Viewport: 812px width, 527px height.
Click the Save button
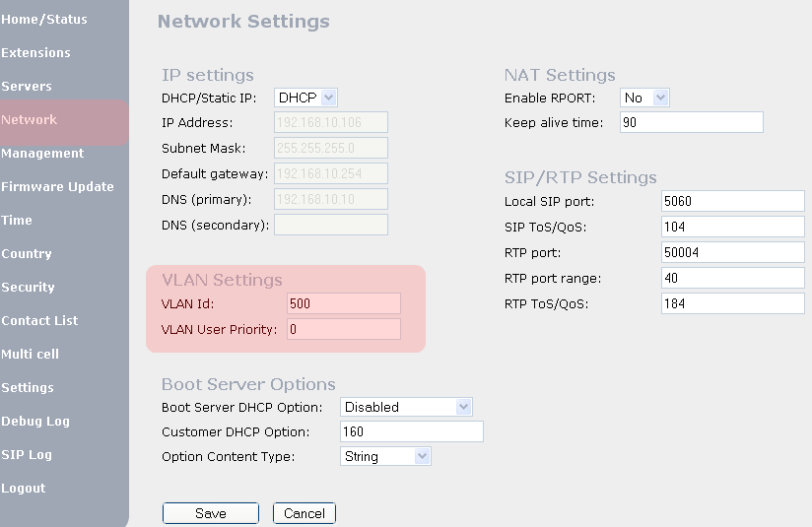click(211, 513)
